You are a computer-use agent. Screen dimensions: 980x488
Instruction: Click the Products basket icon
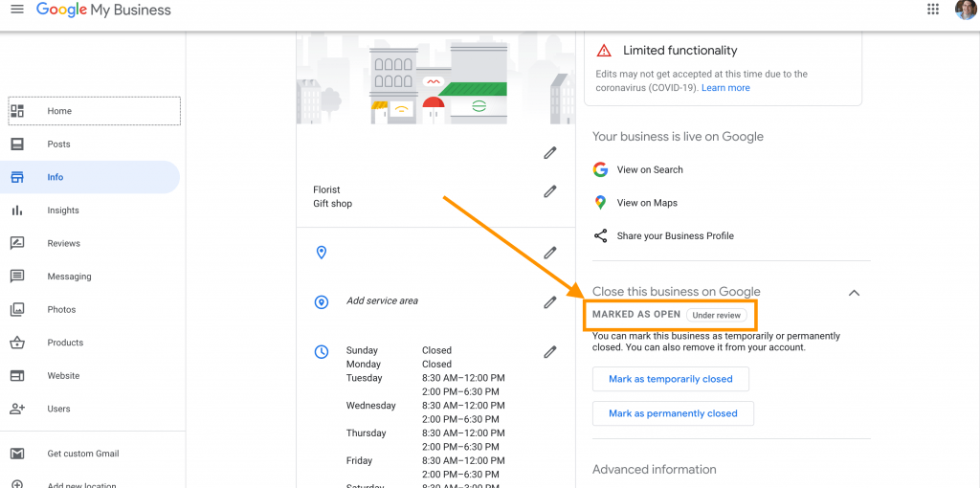pos(17,343)
